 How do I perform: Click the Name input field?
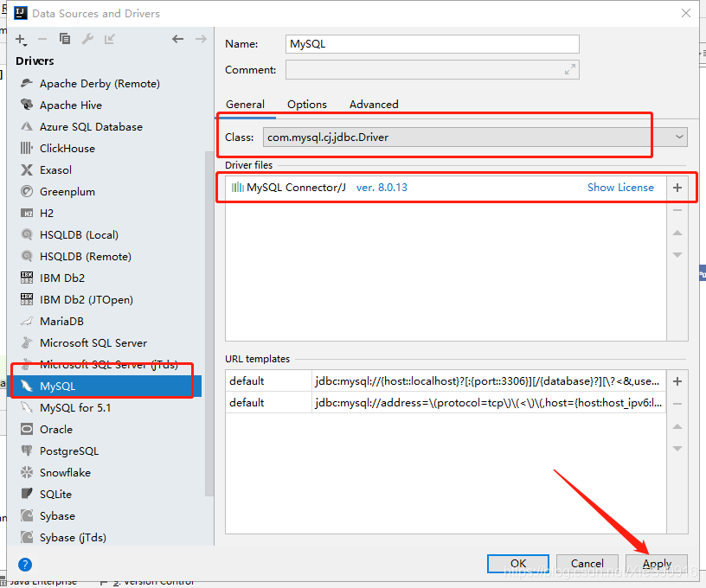click(433, 44)
